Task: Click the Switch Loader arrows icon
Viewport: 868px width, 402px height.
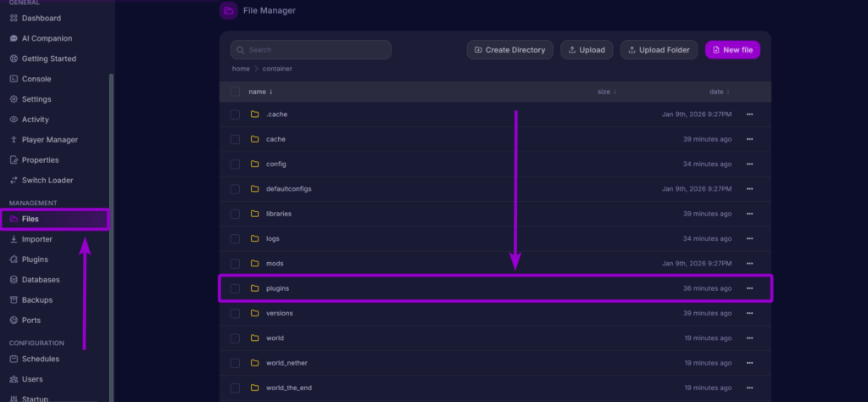Action: pyautogui.click(x=14, y=180)
